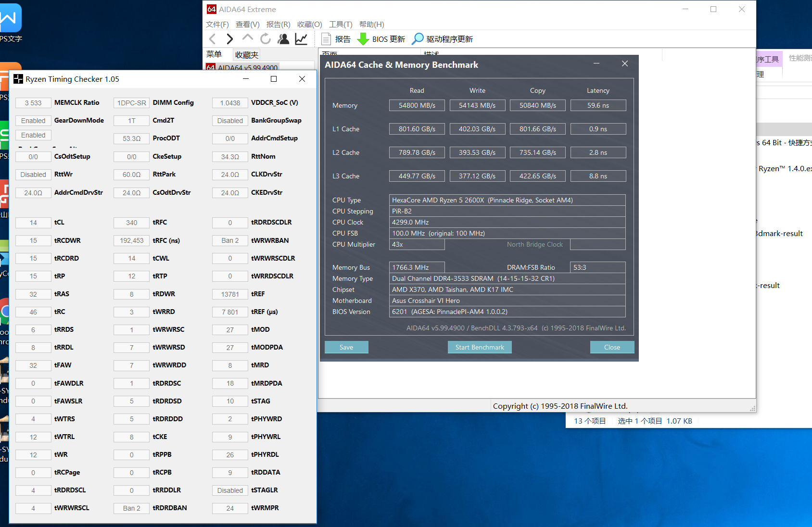Screen dimensions: 812x527
Task: Open the 报告(R) menu
Action: (279, 24)
